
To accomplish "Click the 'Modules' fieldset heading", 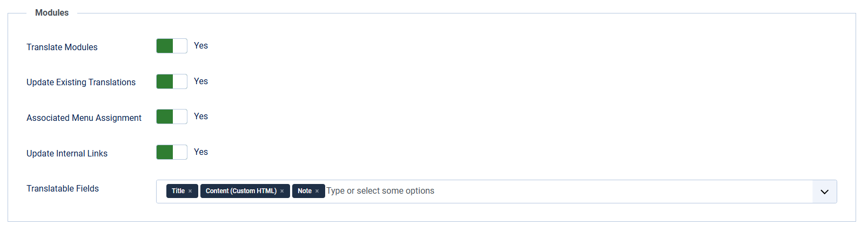I will click(x=52, y=13).
